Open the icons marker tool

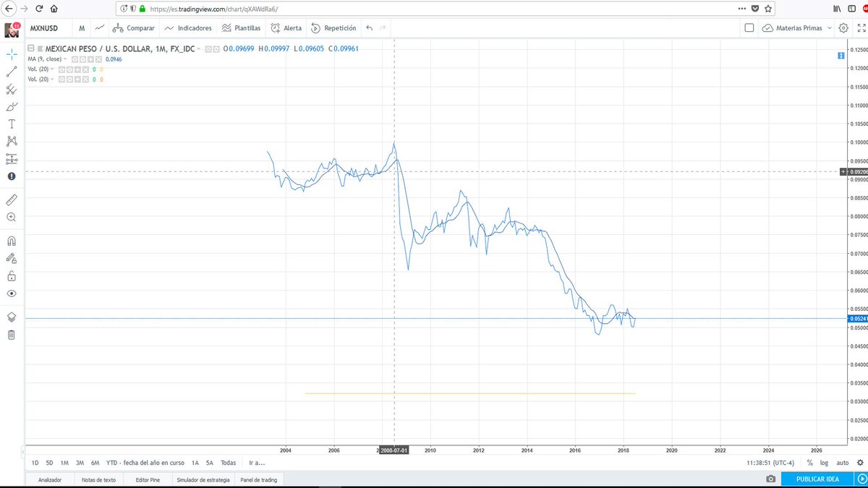(12, 176)
